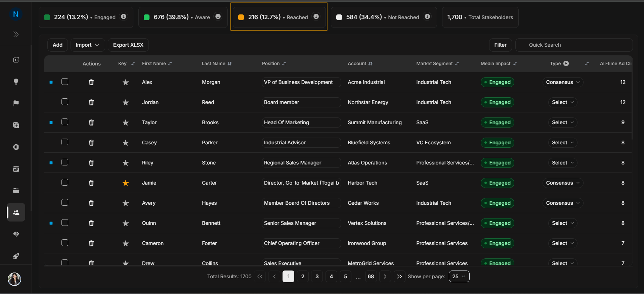Screen dimensions: 644x294
Task: Click the Add button
Action: (57, 45)
